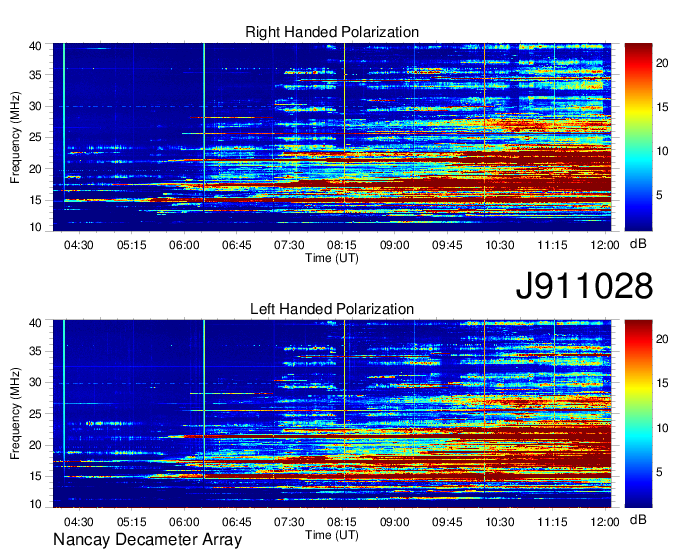Click the 10 MHz tick on the top plot
Viewport: 680px width, 552px height.
(x=35, y=227)
